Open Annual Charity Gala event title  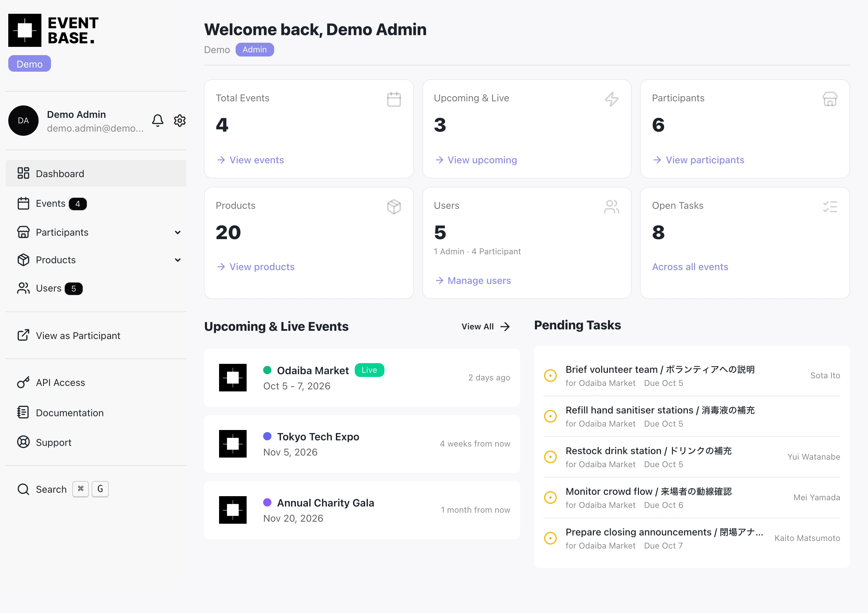click(326, 503)
